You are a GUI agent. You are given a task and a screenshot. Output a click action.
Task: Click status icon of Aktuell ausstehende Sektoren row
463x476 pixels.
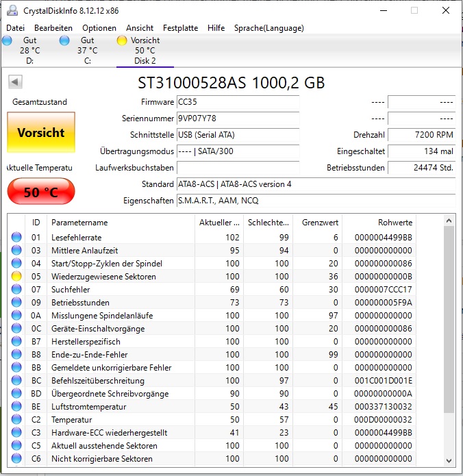pyautogui.click(x=16, y=446)
